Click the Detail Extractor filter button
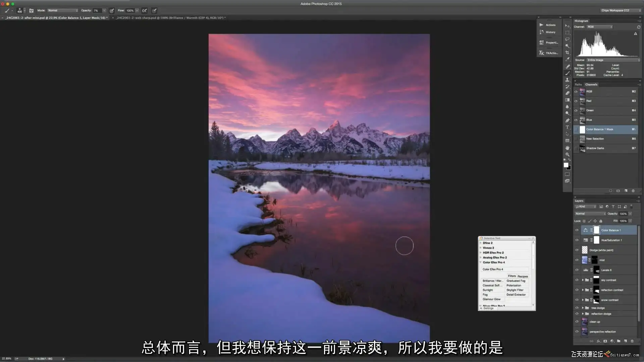Screen dimensions: 644x362 [516, 295]
